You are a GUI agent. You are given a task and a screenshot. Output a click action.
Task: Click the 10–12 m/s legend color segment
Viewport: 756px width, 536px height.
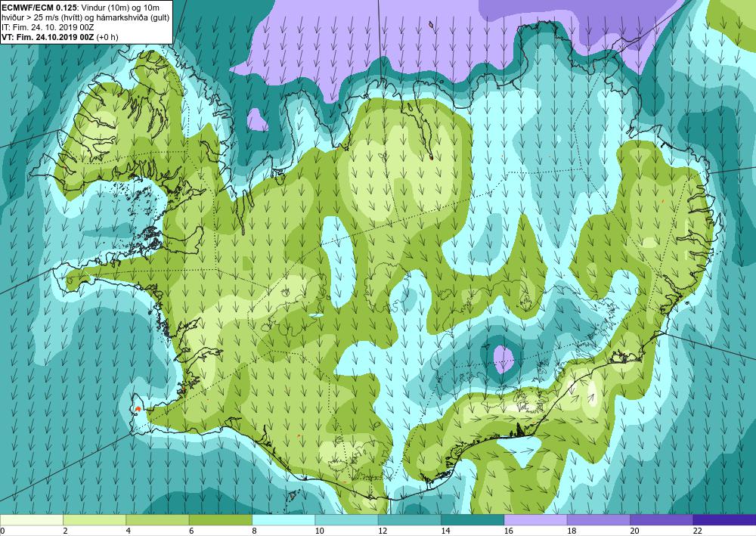coord(346,519)
